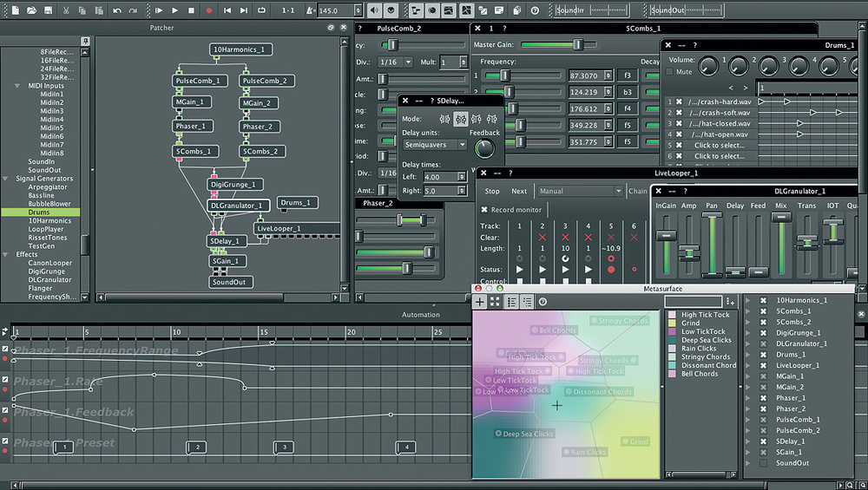Click the 10Harmonics_1 node in Patcher
The width and height of the screenshot is (868, 490).
coord(240,49)
